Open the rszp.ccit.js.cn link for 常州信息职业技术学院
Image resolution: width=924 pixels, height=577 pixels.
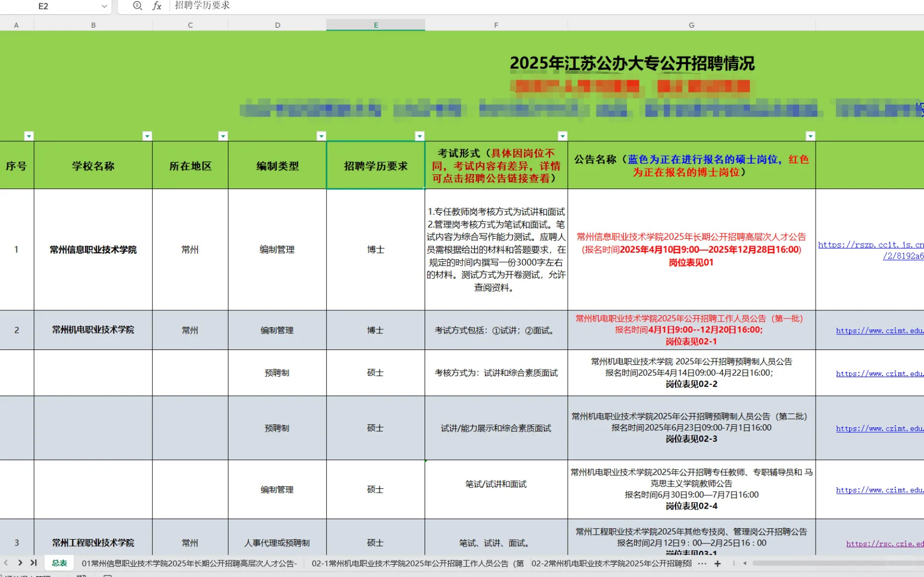click(x=871, y=250)
